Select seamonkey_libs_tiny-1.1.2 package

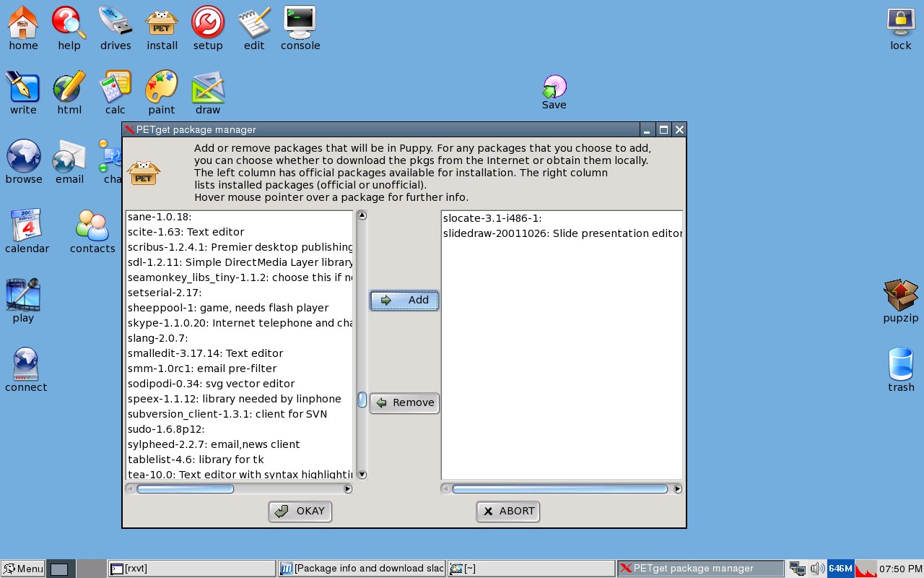pos(239,277)
